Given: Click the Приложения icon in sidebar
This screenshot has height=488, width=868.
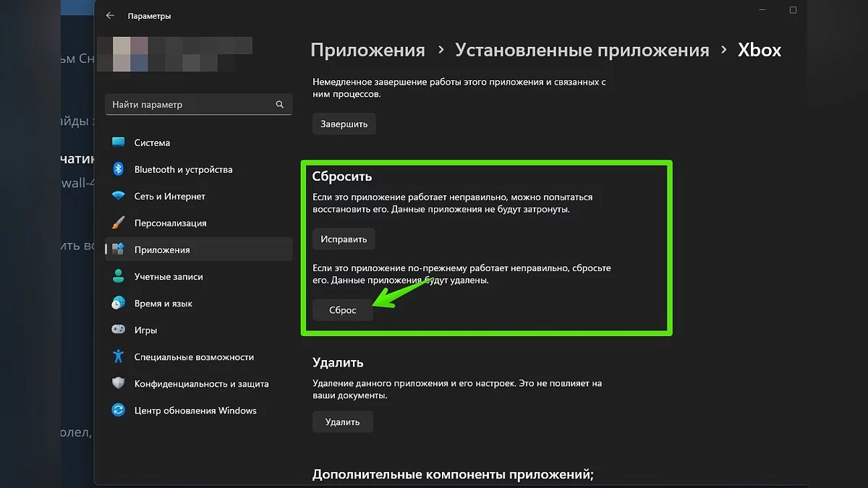Looking at the screenshot, I should tap(119, 249).
